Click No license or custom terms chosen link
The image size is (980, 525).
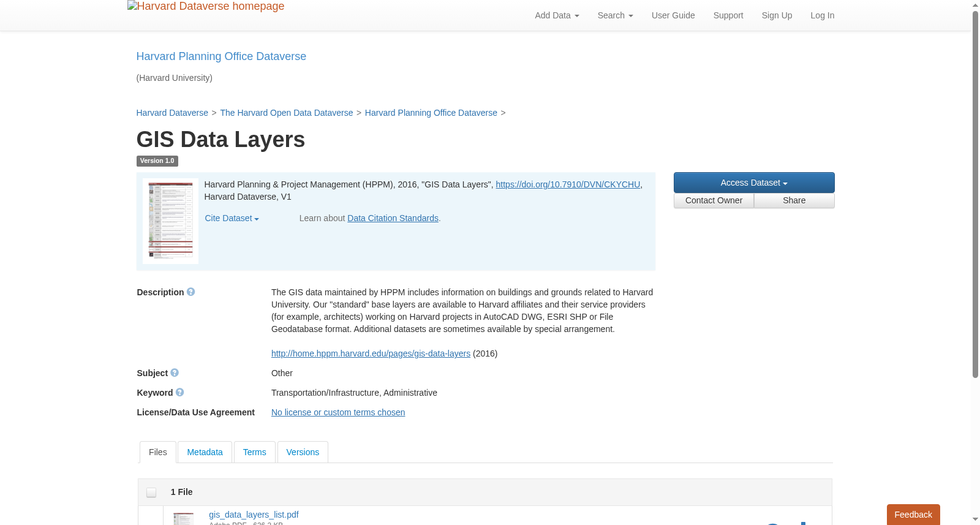pos(338,412)
